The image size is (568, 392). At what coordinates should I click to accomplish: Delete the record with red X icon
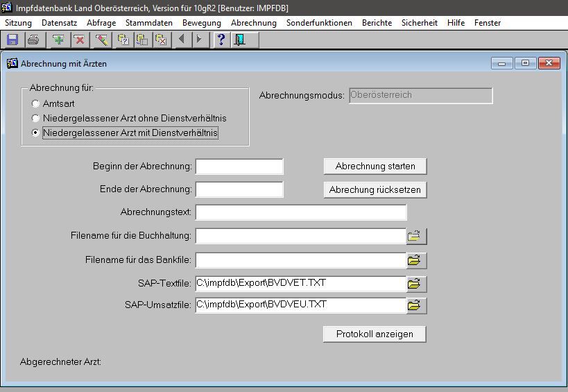79,40
